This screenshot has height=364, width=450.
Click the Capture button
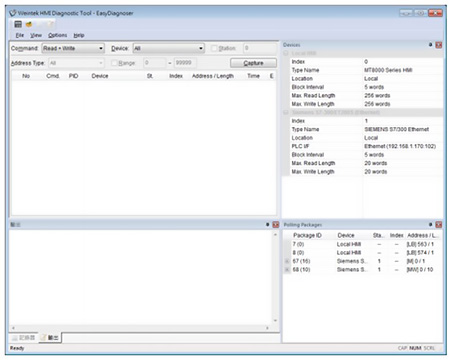[253, 63]
